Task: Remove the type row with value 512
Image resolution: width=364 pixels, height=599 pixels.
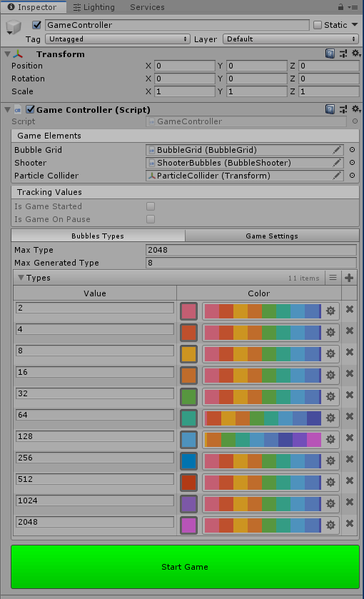Action: 350,480
